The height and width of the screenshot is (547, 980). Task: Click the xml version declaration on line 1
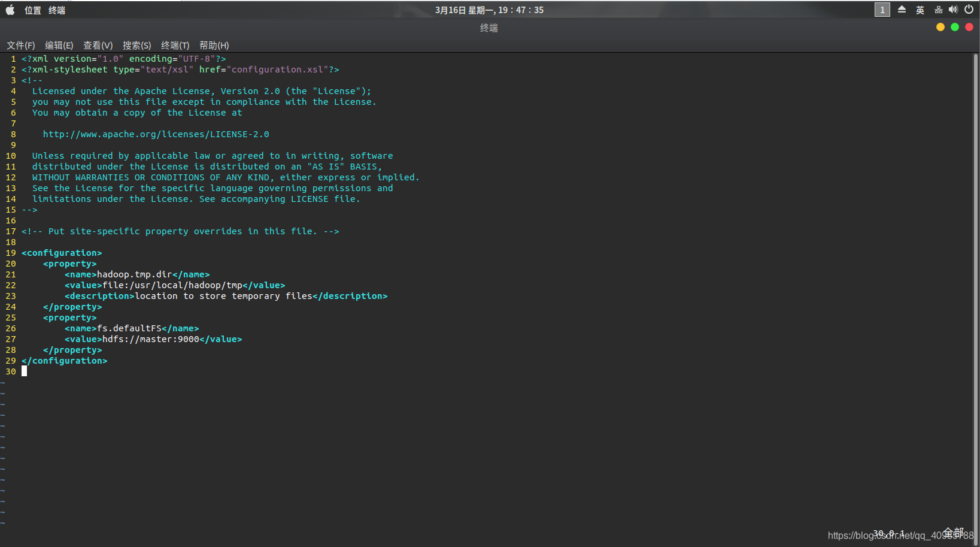pyautogui.click(x=124, y=59)
